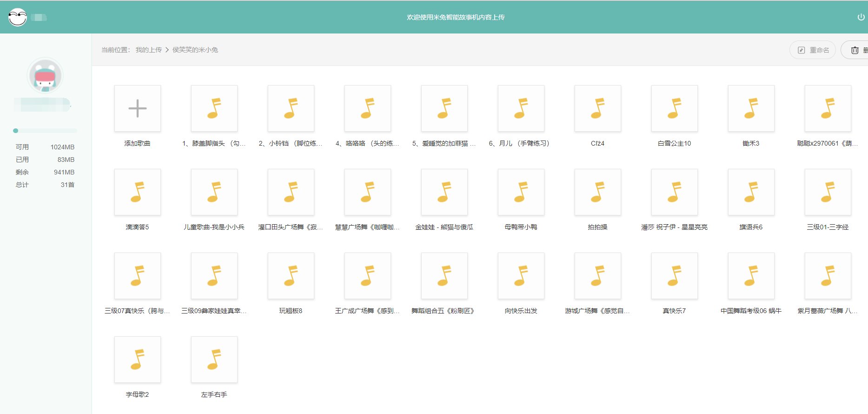
Task: Select the 滴滴答5 song icon
Action: pos(138,192)
